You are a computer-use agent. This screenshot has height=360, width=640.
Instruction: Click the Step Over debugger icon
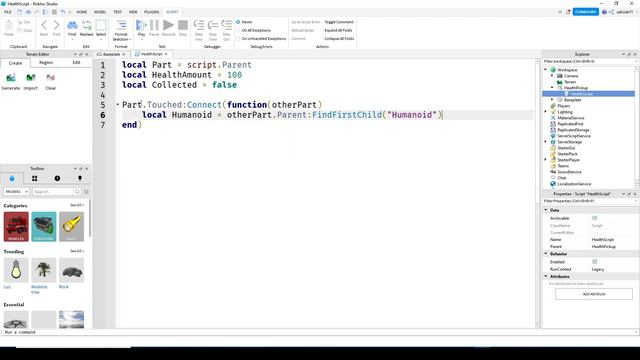(x=213, y=25)
